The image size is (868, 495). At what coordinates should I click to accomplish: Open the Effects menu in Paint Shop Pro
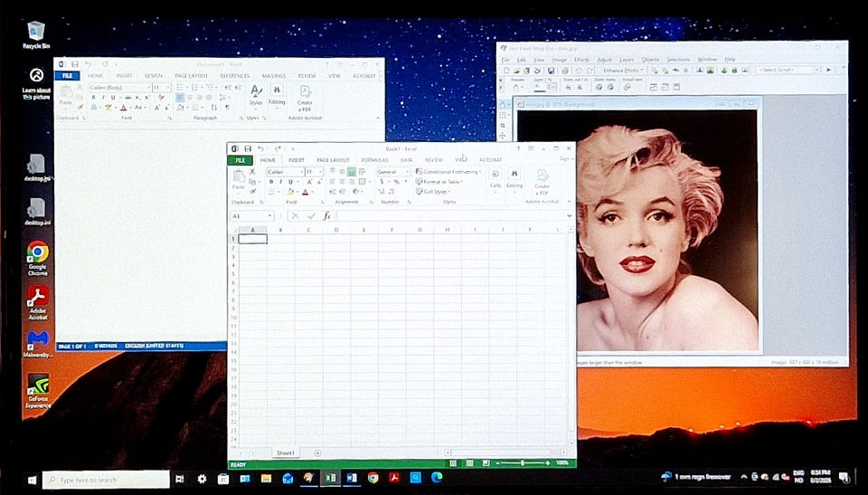(581, 60)
